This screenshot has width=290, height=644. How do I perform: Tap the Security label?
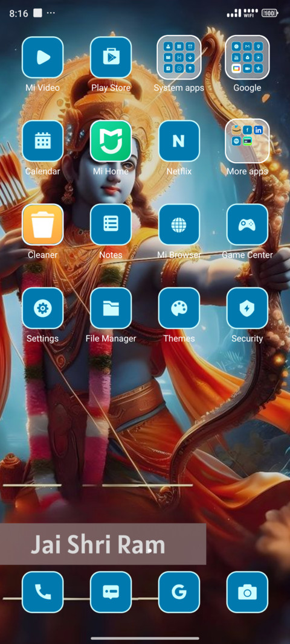[247, 339]
